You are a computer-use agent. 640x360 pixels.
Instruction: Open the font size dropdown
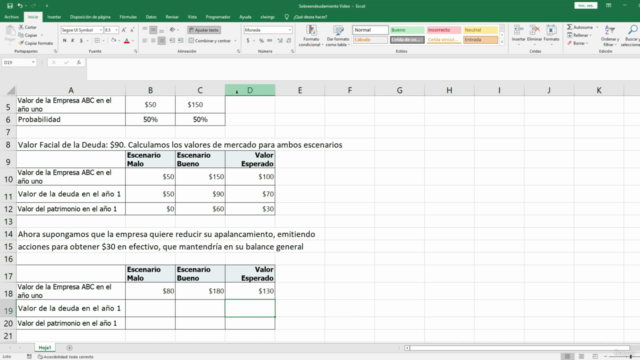click(x=116, y=30)
